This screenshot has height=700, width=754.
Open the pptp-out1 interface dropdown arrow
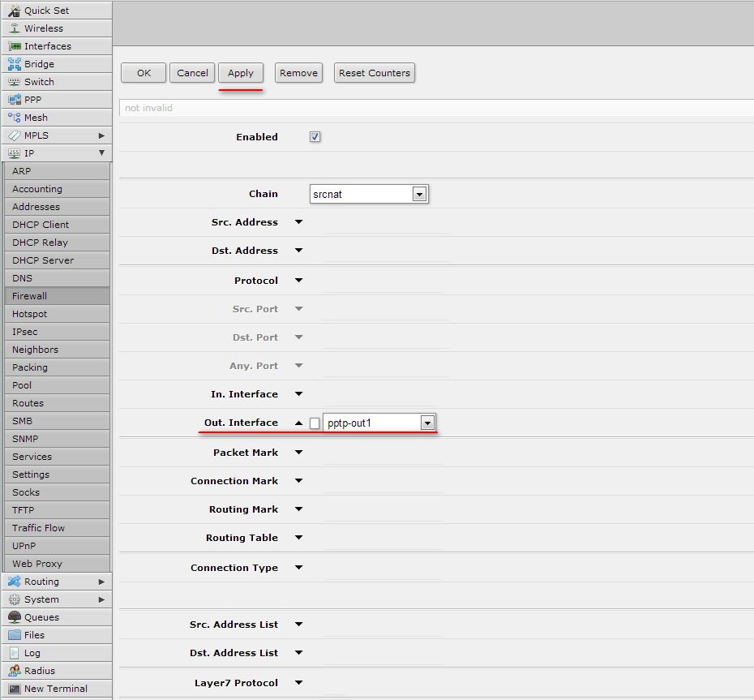pos(427,423)
